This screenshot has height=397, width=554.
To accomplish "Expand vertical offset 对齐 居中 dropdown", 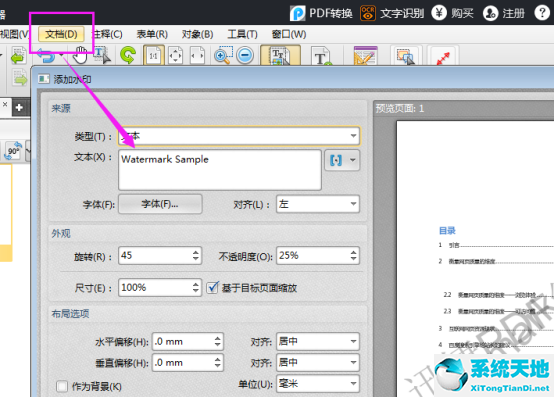I will click(318, 362).
